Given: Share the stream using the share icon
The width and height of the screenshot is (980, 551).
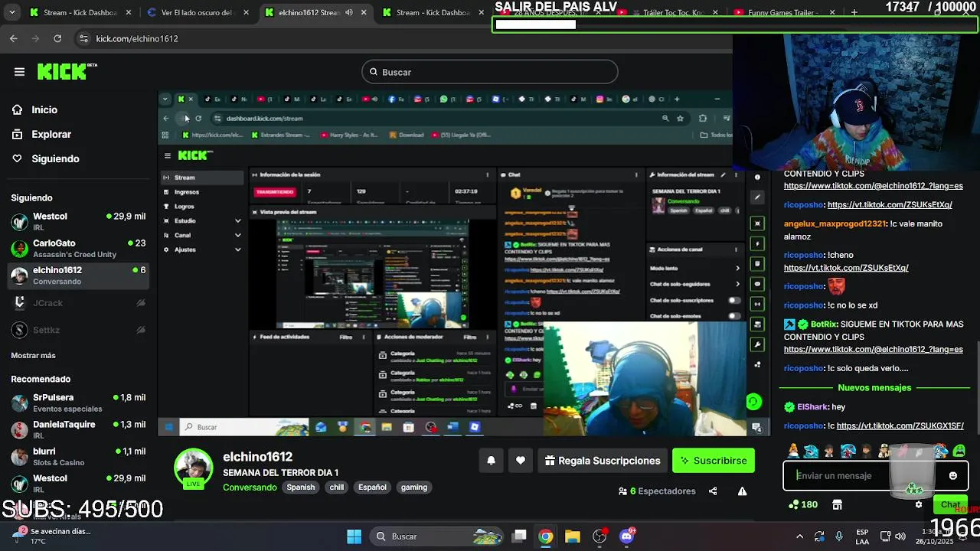Looking at the screenshot, I should (713, 491).
